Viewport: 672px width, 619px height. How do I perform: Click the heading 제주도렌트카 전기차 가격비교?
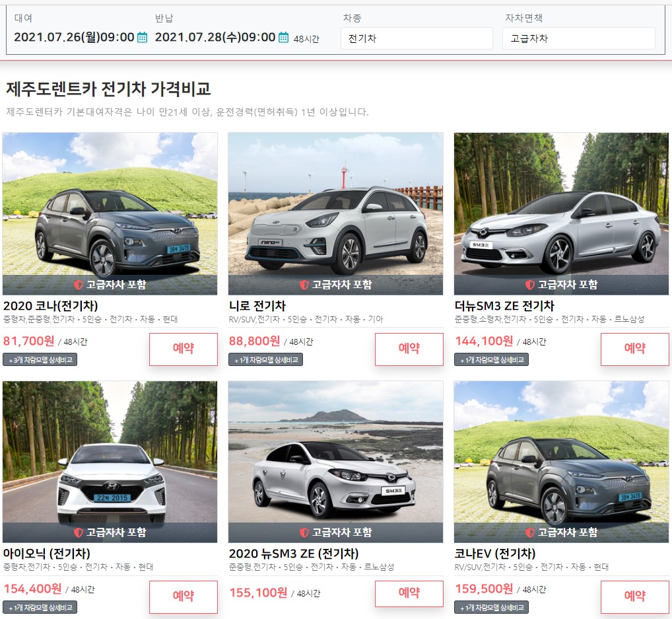(108, 89)
